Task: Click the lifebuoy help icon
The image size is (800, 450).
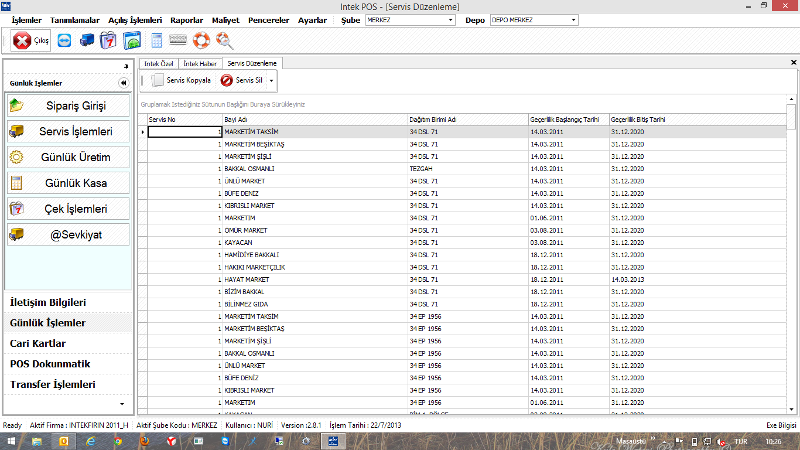Action: [x=201, y=41]
